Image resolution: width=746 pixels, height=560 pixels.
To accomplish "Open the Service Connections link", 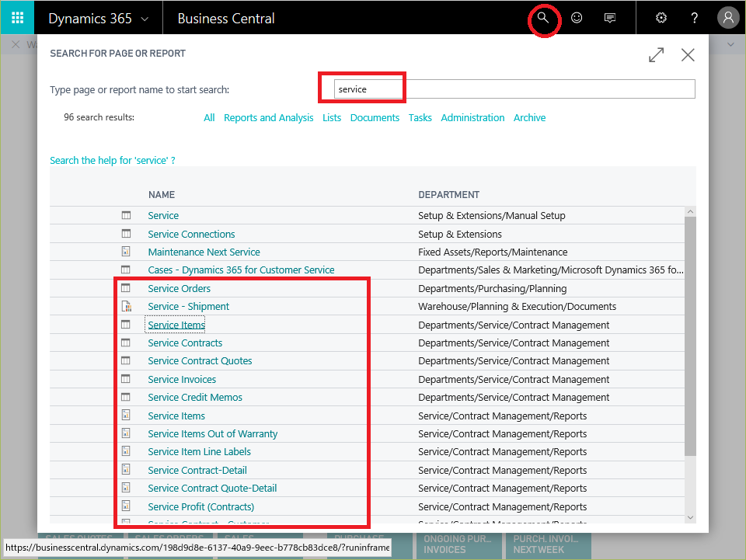I will pyautogui.click(x=191, y=235).
